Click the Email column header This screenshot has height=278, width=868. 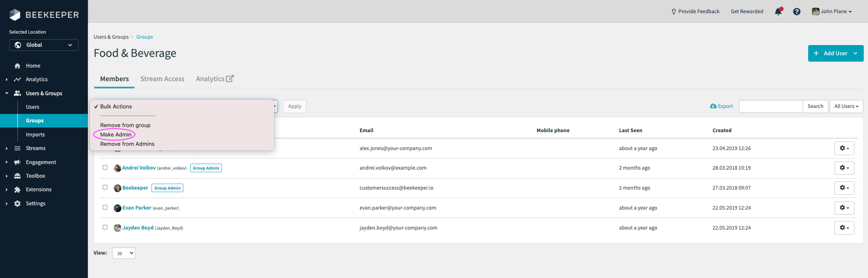366,130
